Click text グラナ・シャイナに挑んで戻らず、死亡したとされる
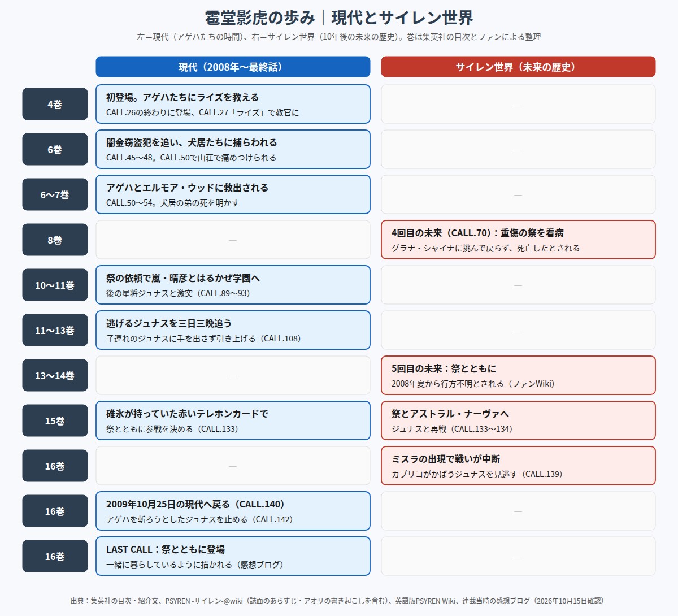678x616 pixels. 485,248
